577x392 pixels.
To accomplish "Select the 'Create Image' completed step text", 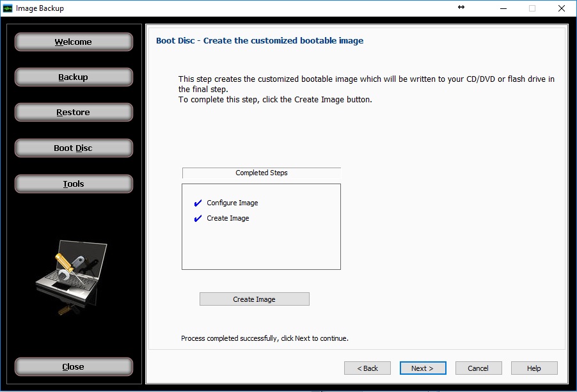I will [228, 219].
